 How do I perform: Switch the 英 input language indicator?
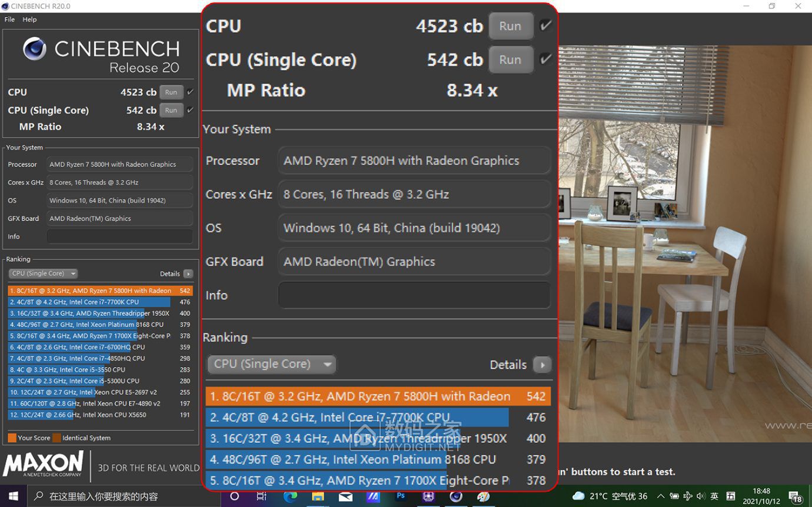coord(714,496)
